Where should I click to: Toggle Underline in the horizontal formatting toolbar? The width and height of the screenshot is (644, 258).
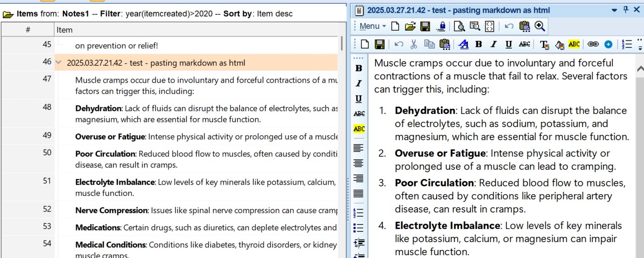[509, 44]
